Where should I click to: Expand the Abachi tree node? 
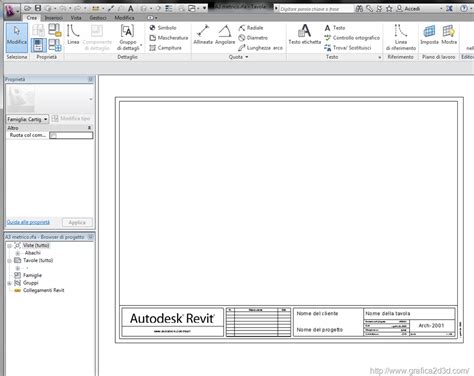18,253
